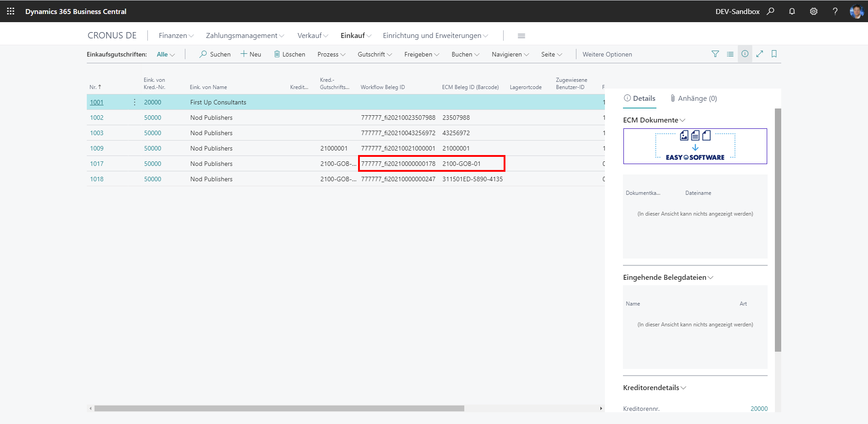Click barcode cell 43256972
Viewport: 868px width, 424px height.
(456, 133)
